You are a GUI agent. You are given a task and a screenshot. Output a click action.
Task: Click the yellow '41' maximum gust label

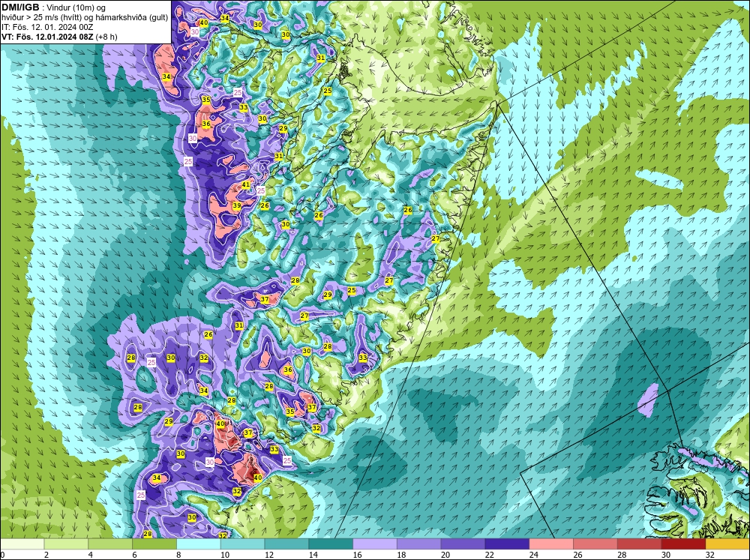(x=246, y=184)
